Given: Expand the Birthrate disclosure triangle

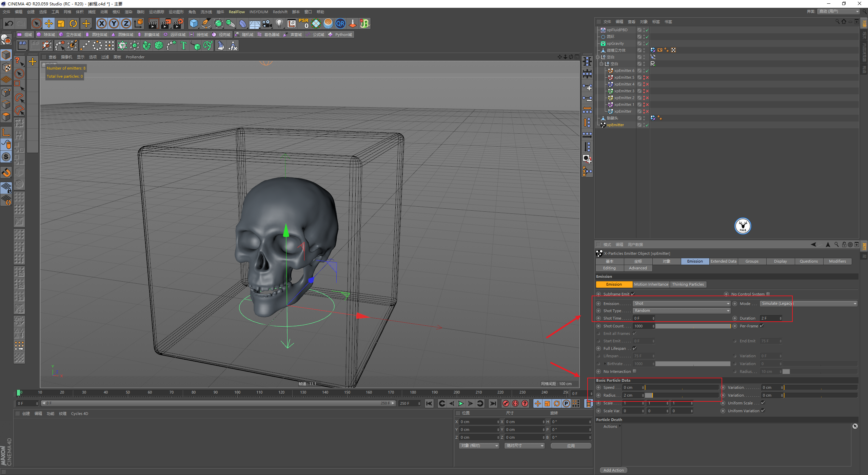Looking at the screenshot, I should click(x=605, y=364).
